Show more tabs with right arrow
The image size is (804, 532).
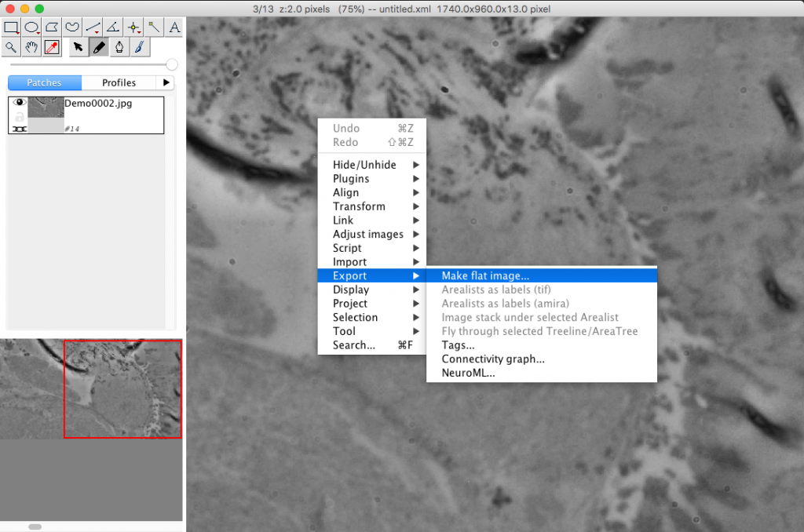click(x=166, y=82)
